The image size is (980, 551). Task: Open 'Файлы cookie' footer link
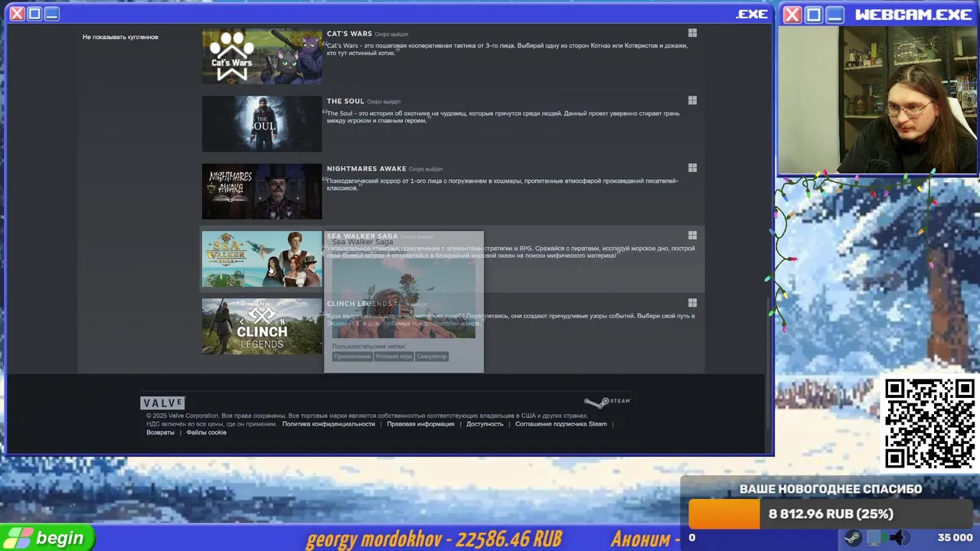coord(206,432)
